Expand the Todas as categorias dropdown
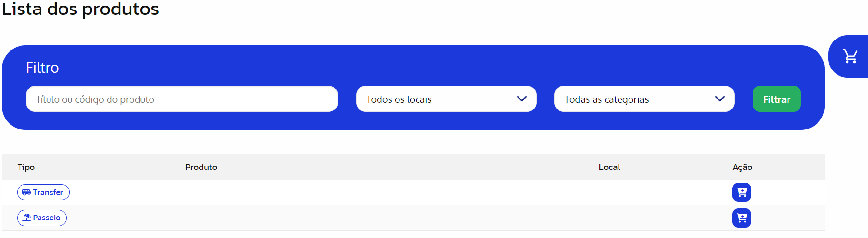Screen dimensions: 868x238 pos(644,99)
